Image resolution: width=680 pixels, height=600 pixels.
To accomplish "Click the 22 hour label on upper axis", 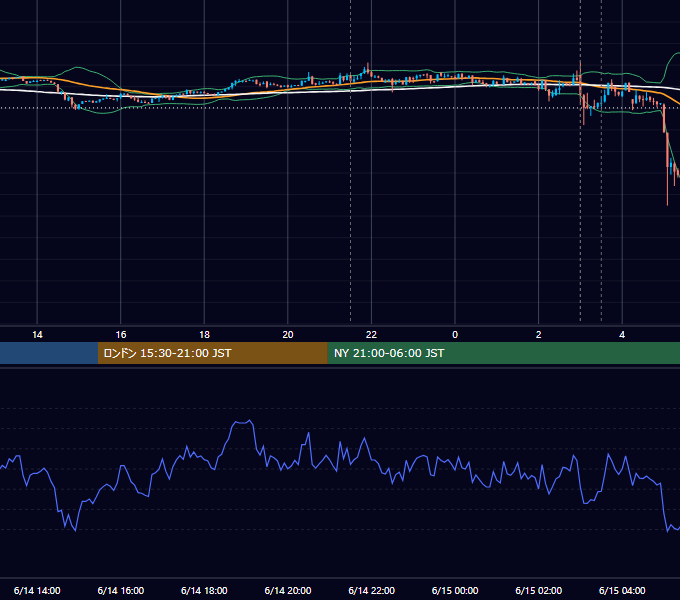I will pos(371,335).
